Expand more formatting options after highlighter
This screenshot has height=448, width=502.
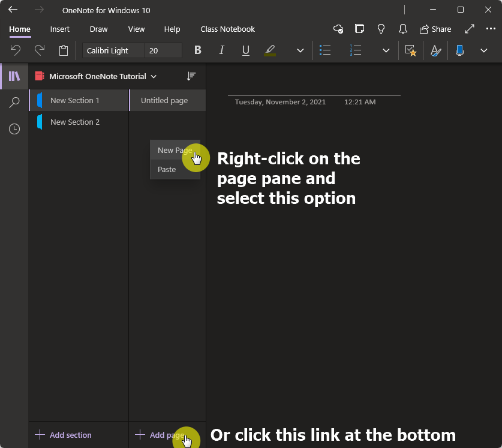point(300,50)
